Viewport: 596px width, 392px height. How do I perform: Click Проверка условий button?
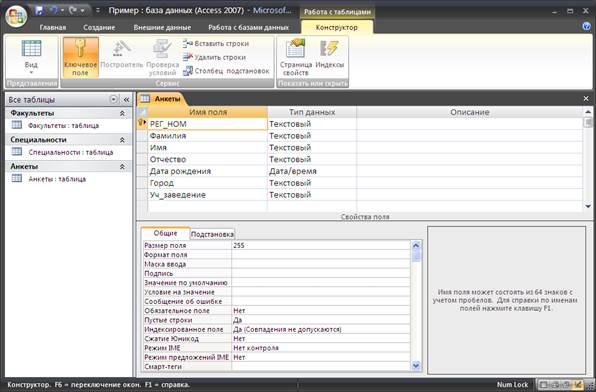162,57
